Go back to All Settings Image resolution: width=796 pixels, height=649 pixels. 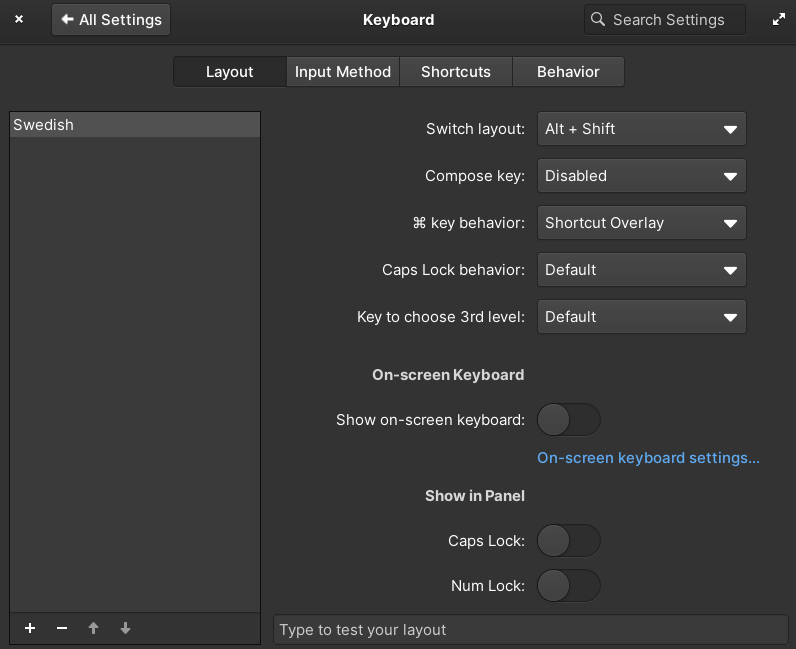click(111, 20)
